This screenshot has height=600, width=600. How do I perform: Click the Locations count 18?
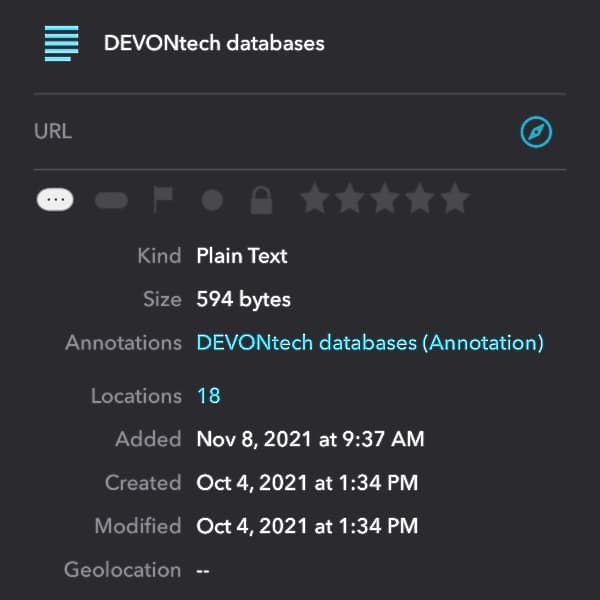click(209, 396)
